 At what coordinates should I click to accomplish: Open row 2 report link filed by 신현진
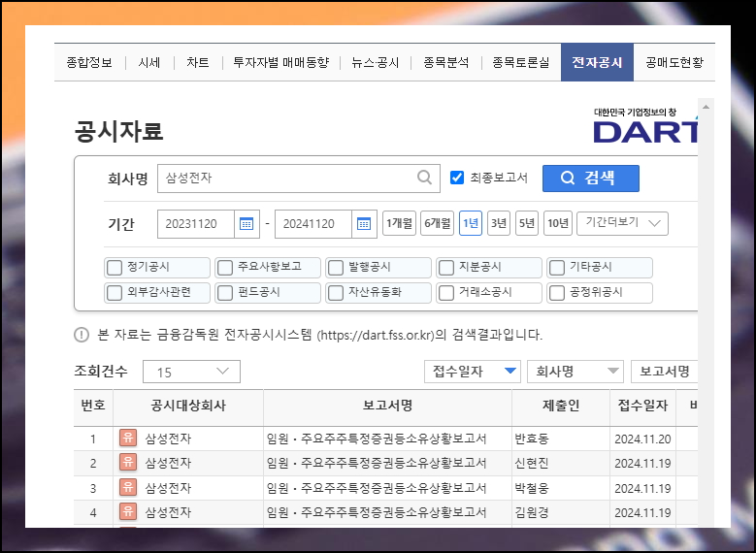(377, 464)
